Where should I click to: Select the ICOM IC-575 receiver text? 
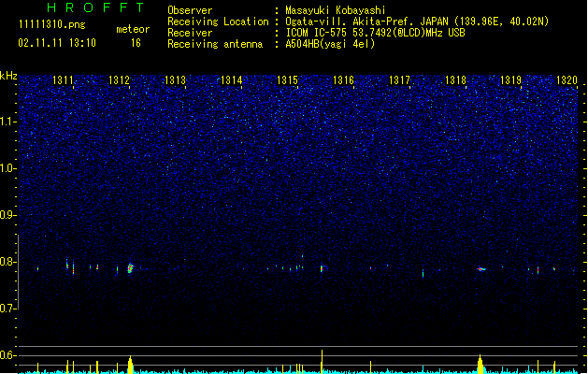point(376,33)
